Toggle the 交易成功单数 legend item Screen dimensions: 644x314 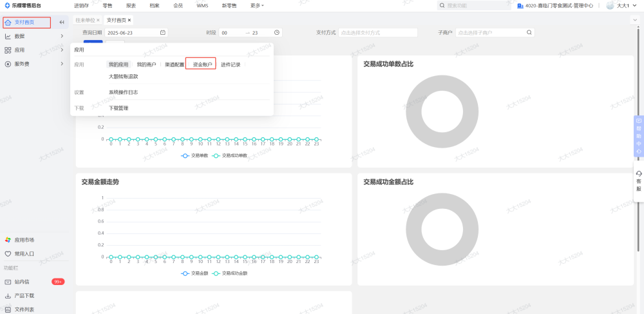[230, 156]
